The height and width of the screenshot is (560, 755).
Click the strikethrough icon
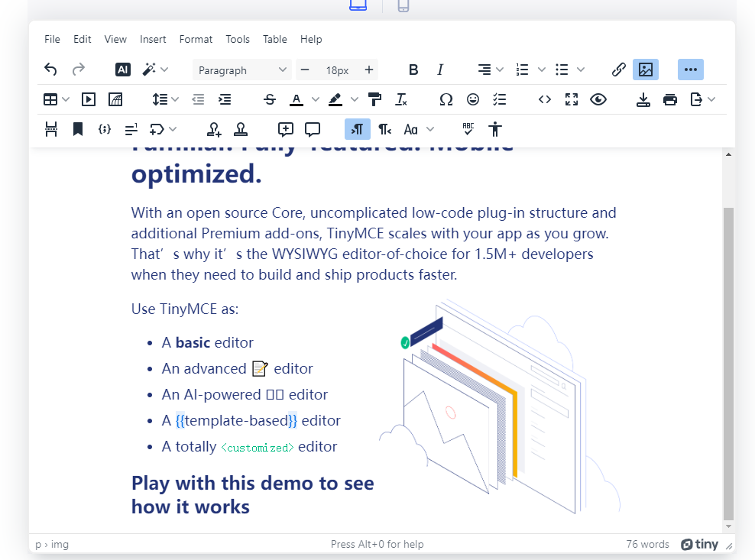tap(270, 99)
